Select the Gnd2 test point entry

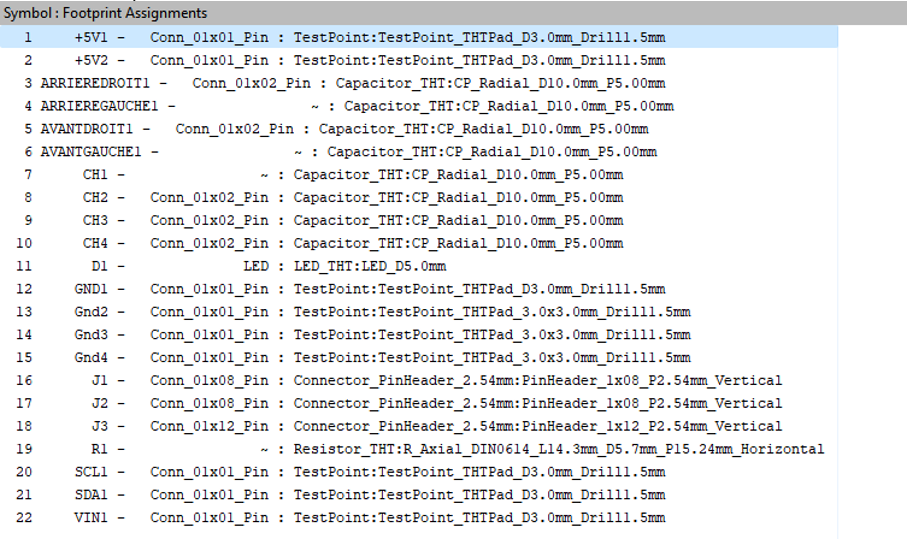pyautogui.click(x=400, y=312)
